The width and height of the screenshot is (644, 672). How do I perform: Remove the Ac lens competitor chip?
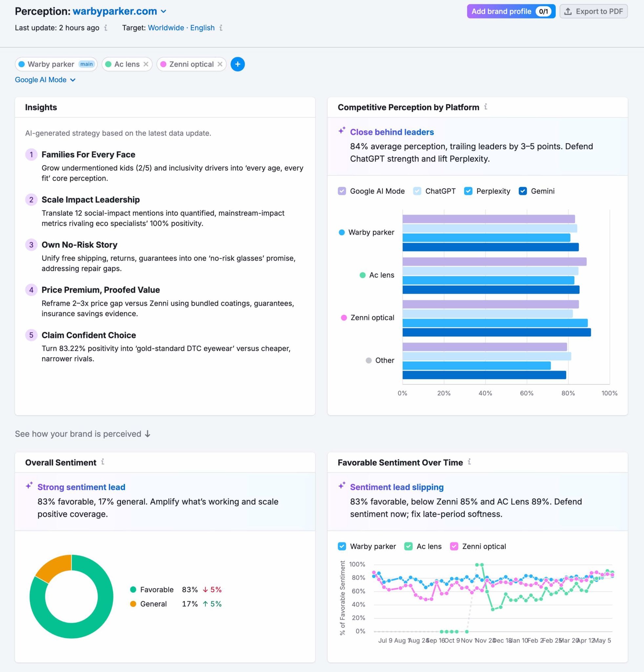click(146, 64)
